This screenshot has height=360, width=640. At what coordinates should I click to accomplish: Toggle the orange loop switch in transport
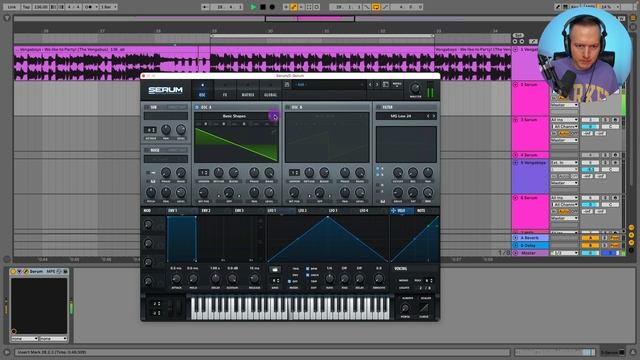(x=376, y=7)
